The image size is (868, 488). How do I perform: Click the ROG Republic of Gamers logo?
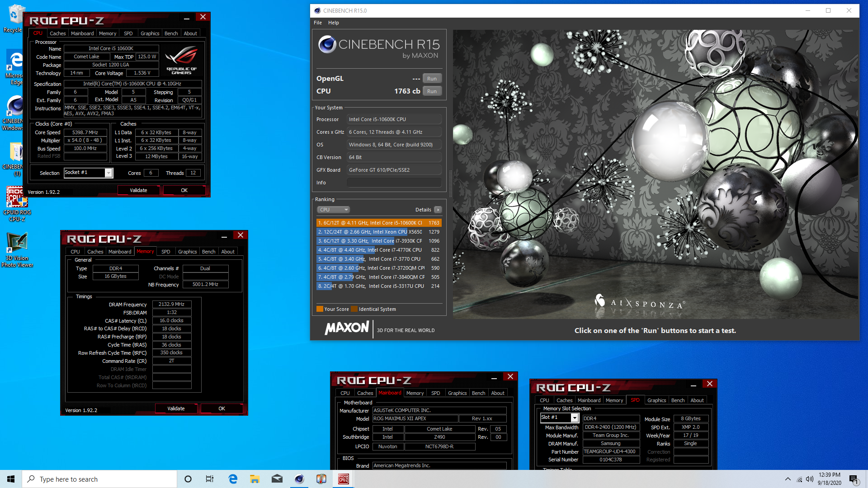coord(182,60)
